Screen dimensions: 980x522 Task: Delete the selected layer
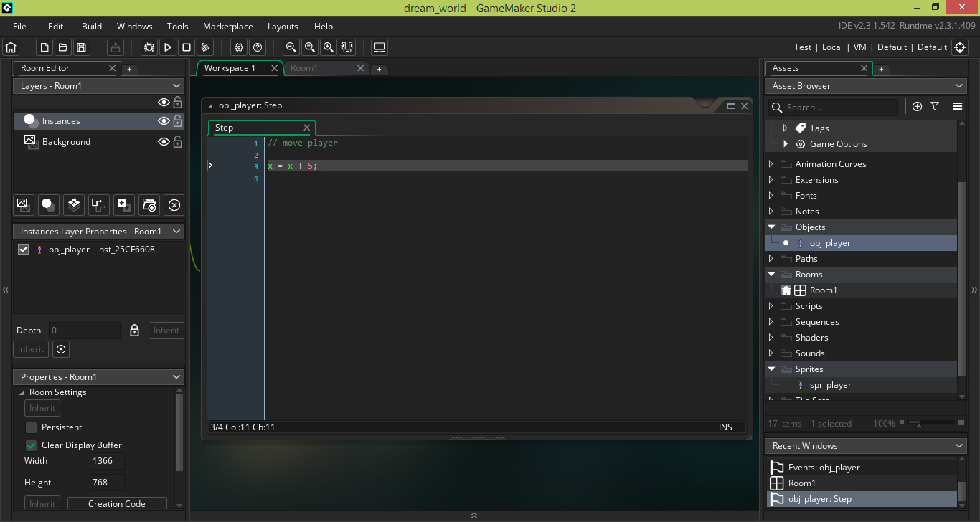(x=174, y=205)
